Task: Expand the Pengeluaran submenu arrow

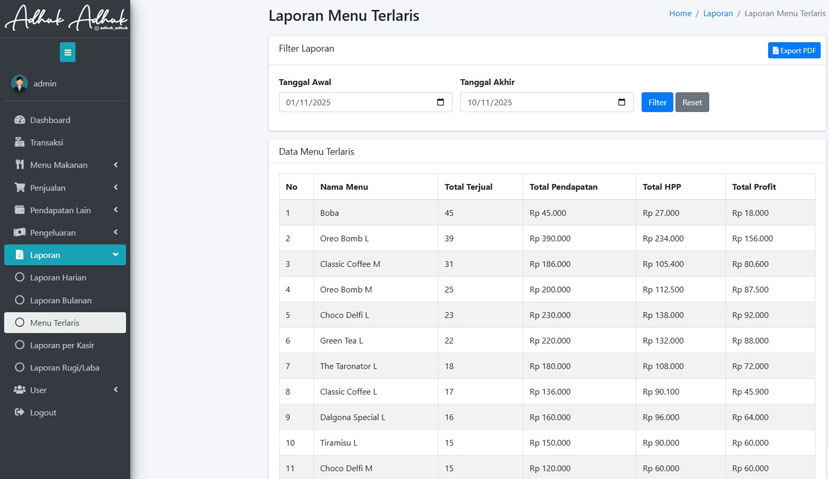Action: [115, 232]
